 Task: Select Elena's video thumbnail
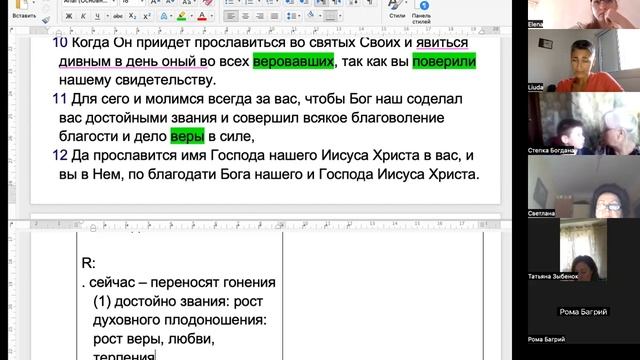tap(584, 14)
